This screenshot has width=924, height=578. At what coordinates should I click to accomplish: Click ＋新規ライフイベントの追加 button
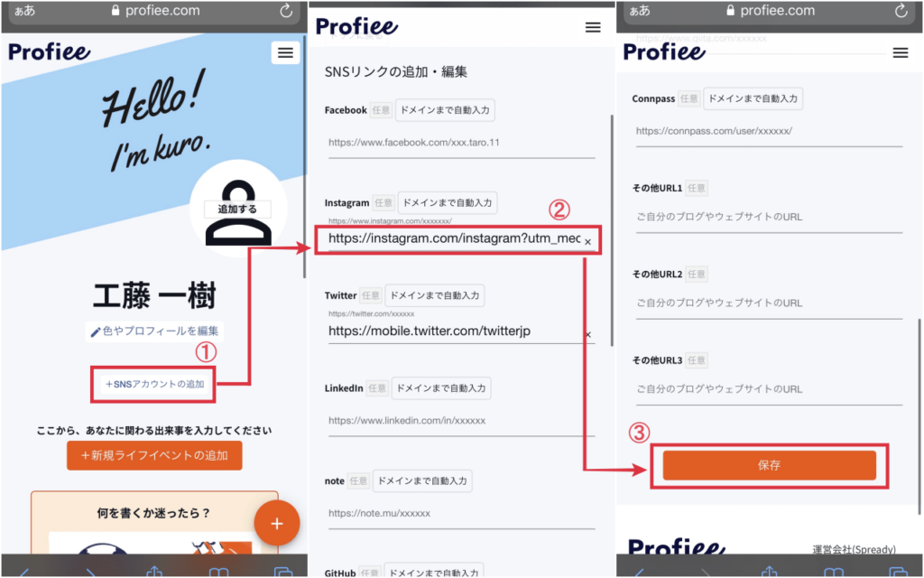pos(154,455)
